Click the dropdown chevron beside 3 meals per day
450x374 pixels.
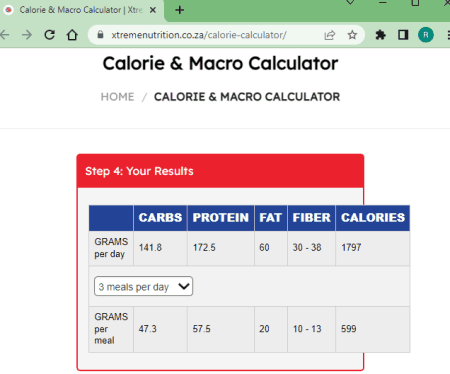point(184,286)
